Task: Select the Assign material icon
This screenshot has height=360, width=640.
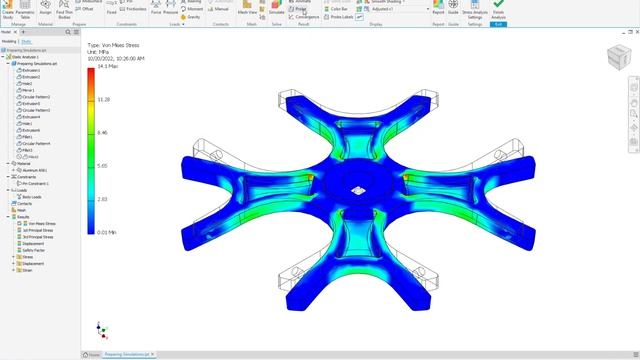Action: 45,8
